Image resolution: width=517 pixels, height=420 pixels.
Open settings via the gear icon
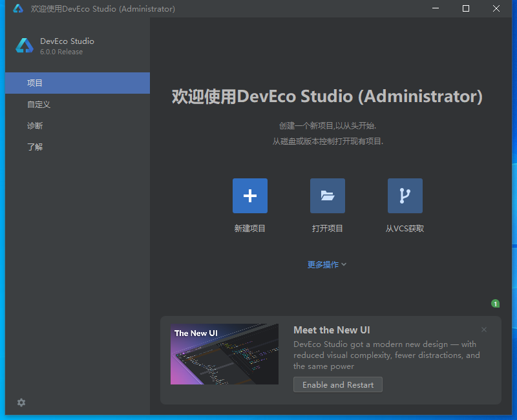[x=21, y=403]
